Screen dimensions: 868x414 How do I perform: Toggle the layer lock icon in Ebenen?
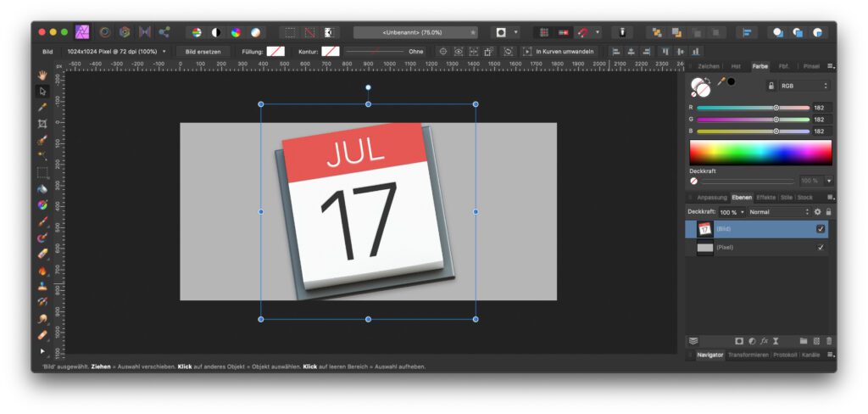pyautogui.click(x=829, y=212)
